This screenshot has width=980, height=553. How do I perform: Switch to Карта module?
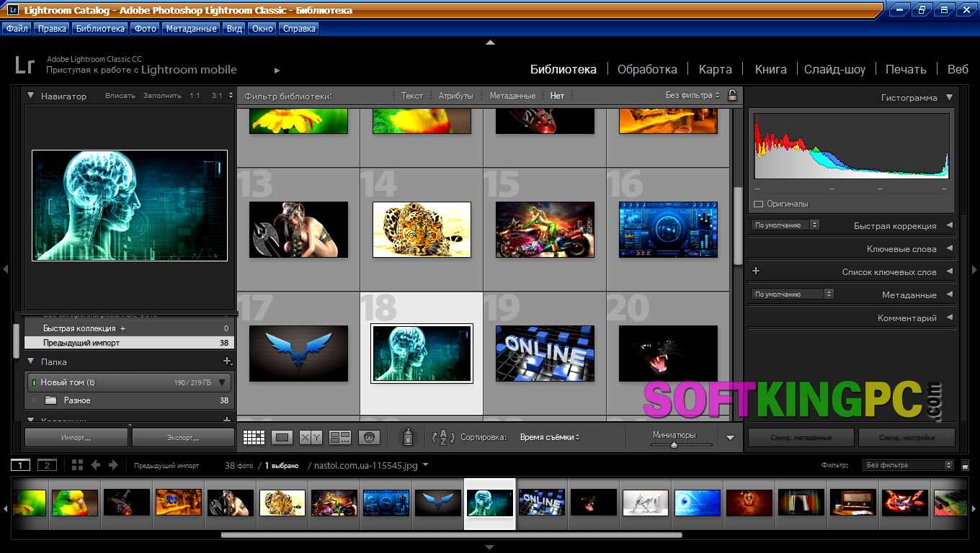pos(715,69)
